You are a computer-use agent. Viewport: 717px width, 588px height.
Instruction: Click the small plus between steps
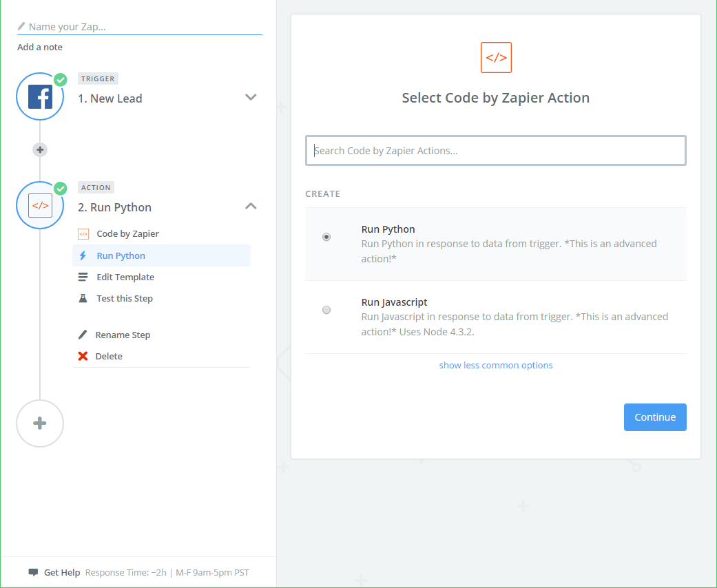pyautogui.click(x=40, y=149)
